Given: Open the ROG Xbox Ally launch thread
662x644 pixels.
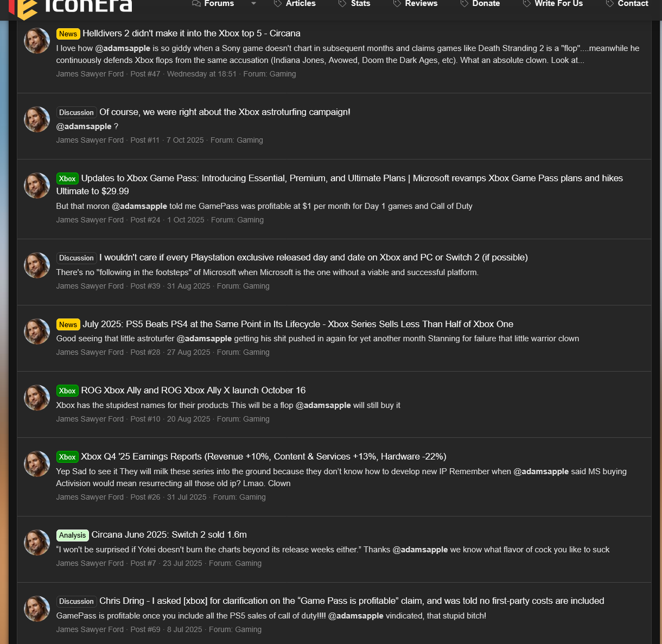Looking at the screenshot, I should [x=193, y=391].
